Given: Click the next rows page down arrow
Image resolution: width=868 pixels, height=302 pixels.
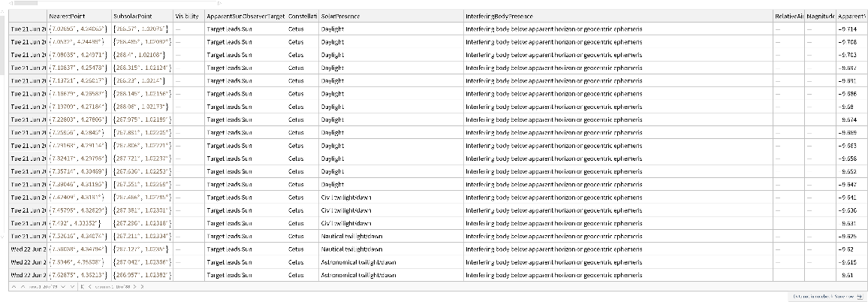Looking at the screenshot, I should click(x=62, y=286).
